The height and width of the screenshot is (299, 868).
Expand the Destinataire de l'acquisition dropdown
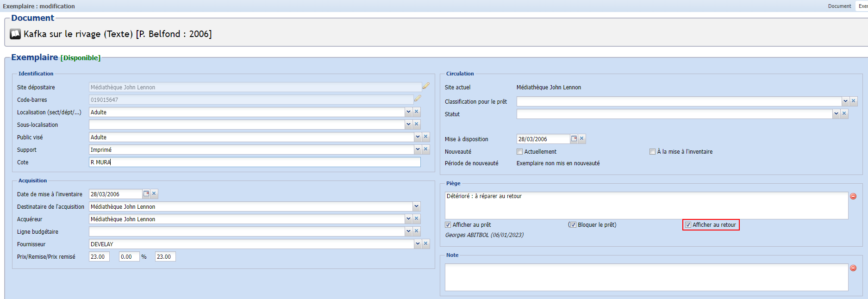[x=416, y=206]
